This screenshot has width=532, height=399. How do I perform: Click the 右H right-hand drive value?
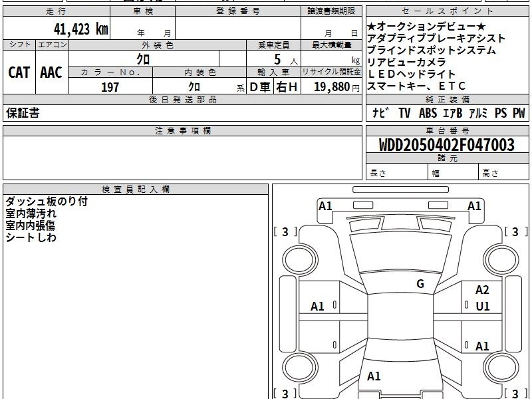(287, 87)
